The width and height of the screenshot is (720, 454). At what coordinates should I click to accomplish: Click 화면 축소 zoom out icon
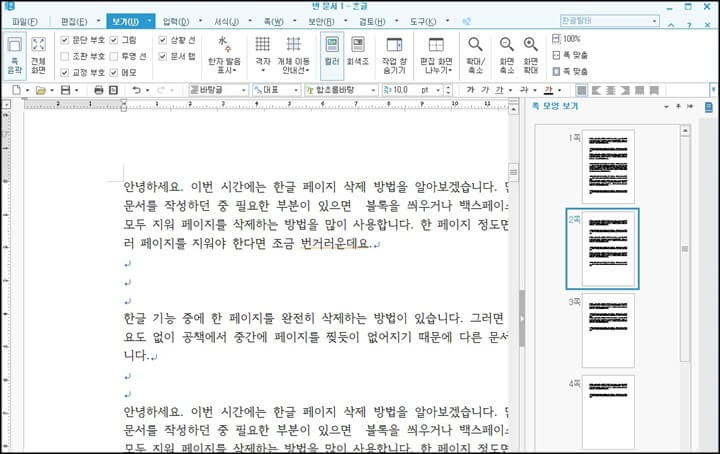coord(506,56)
